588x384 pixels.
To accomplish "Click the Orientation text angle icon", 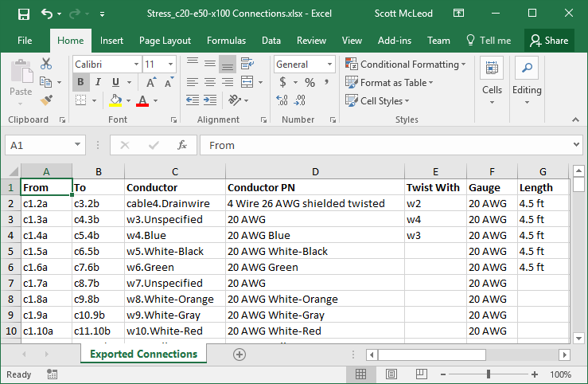I will pyautogui.click(x=235, y=100).
